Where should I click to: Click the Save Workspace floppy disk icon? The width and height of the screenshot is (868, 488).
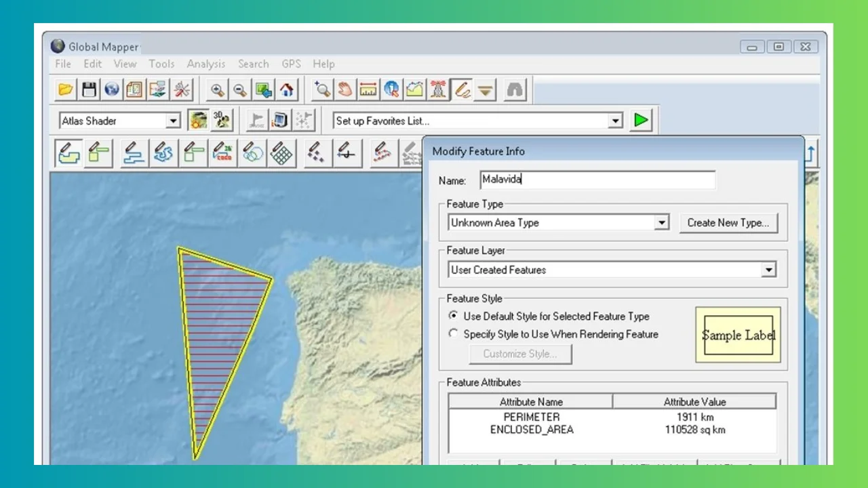tap(89, 89)
